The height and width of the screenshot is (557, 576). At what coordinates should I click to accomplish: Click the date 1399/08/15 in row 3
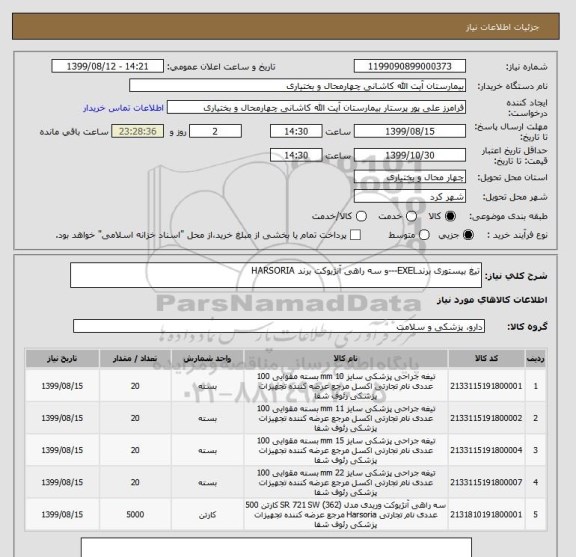coord(62,450)
